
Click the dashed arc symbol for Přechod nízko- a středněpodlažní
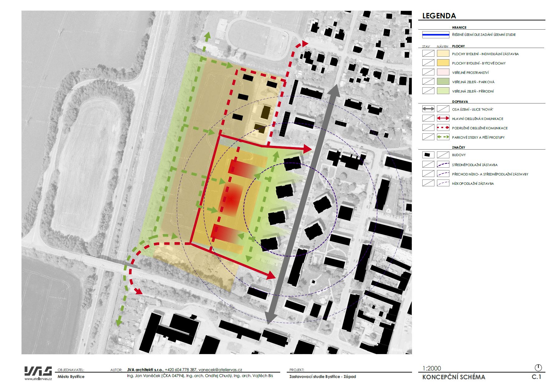(443, 174)
